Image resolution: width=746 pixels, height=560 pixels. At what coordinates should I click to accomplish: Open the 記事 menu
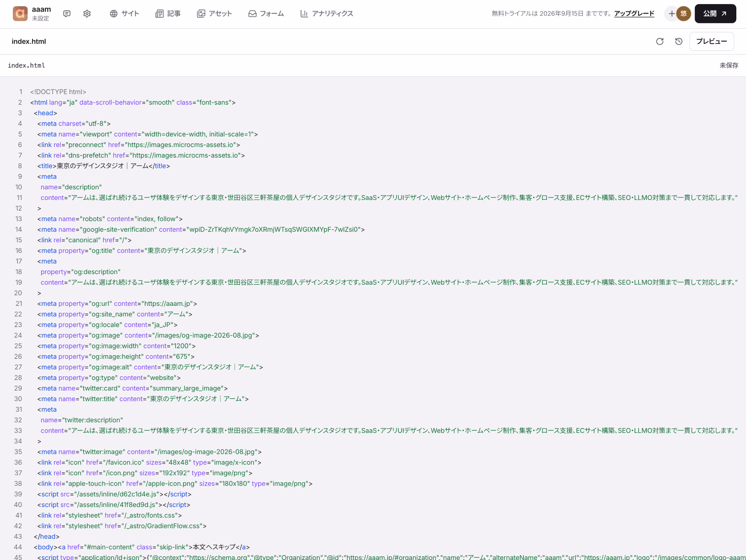pyautogui.click(x=168, y=13)
